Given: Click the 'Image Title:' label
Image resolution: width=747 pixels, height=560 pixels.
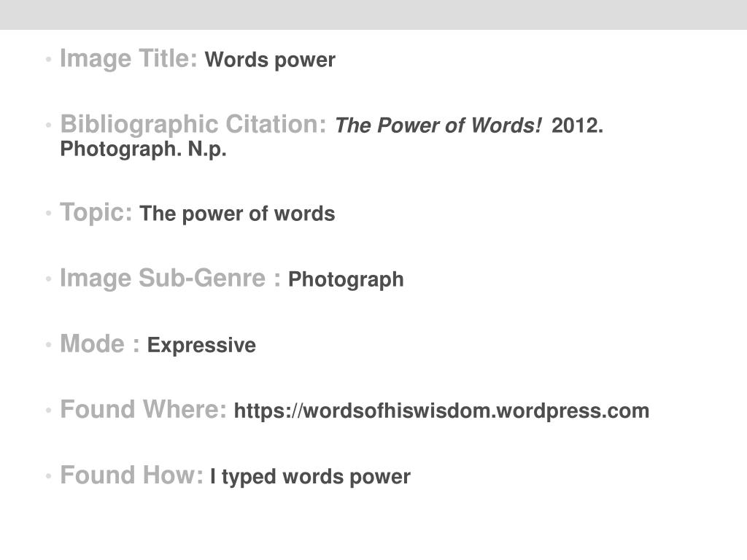Looking at the screenshot, I should pyautogui.click(x=128, y=59).
